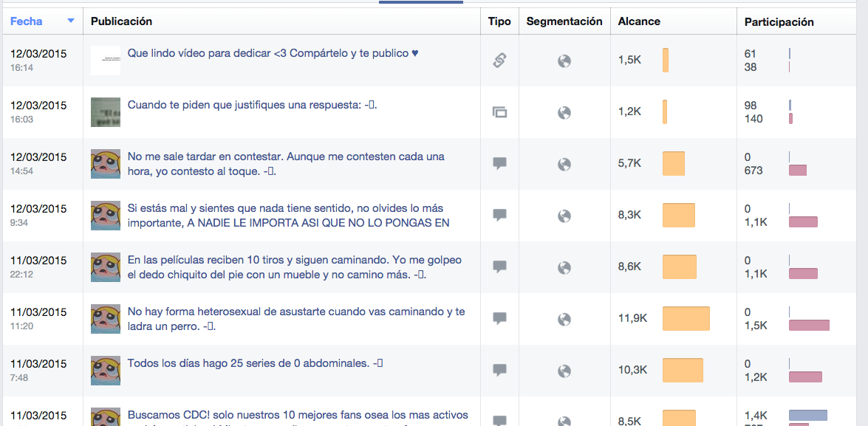The image size is (868, 426).
Task: Click avatar thumbnail of 'Si estás mal' post
Action: [106, 215]
